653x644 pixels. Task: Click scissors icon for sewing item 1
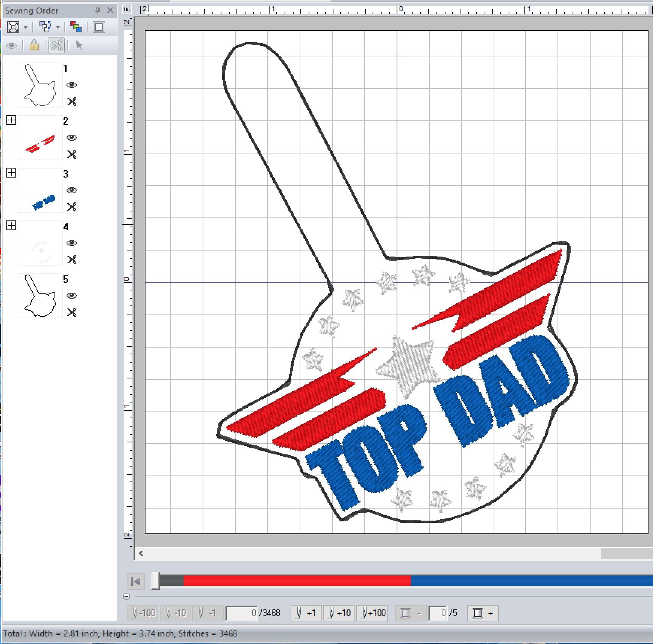coord(72,102)
